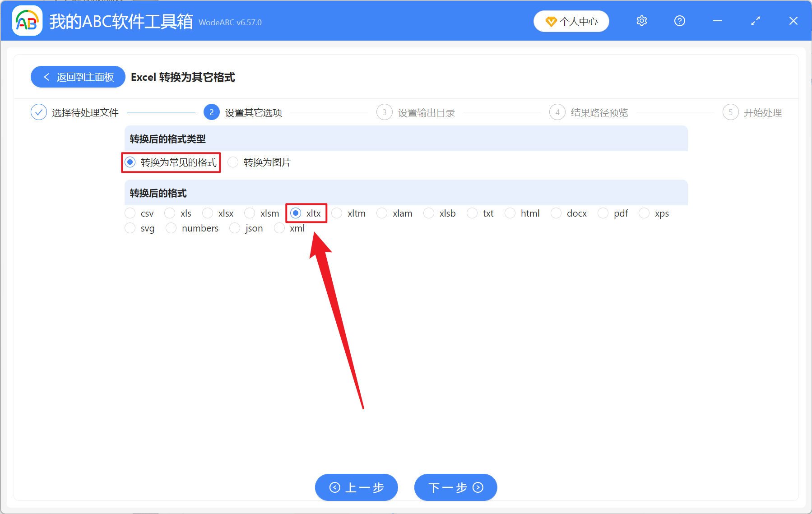Click the VIP diamond icon in 个人中心

point(551,21)
